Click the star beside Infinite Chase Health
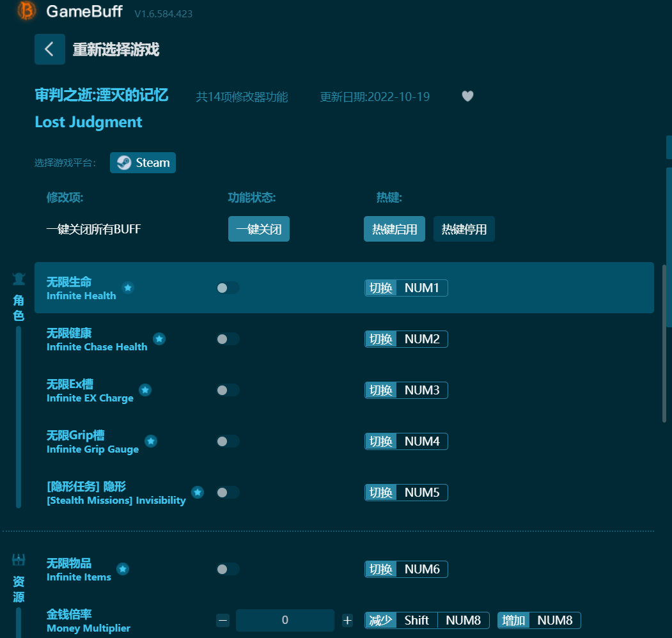This screenshot has height=638, width=672. 159,339
